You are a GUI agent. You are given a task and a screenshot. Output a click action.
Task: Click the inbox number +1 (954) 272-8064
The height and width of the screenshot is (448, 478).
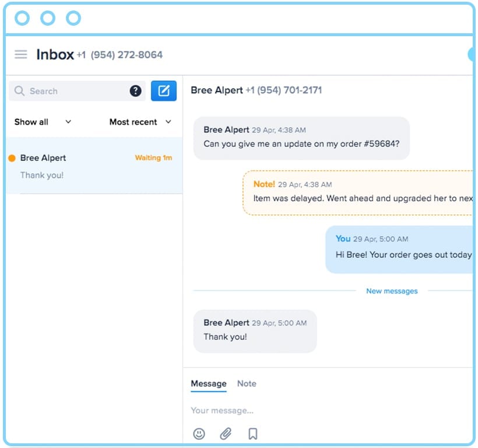click(119, 55)
